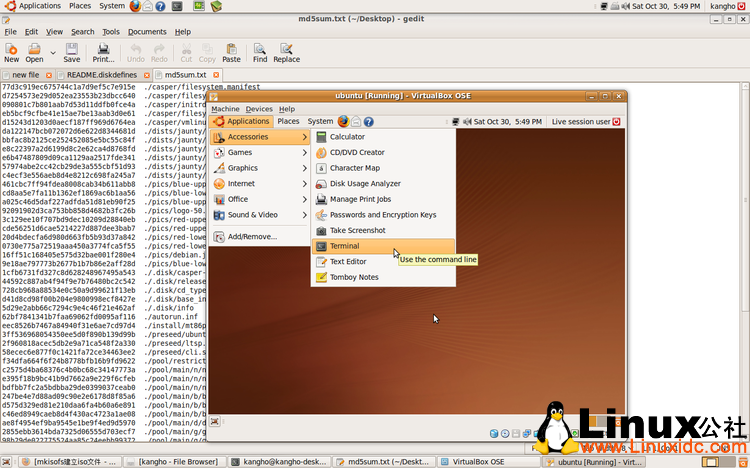Open Replace using the gedit toolbar icon

[287, 53]
